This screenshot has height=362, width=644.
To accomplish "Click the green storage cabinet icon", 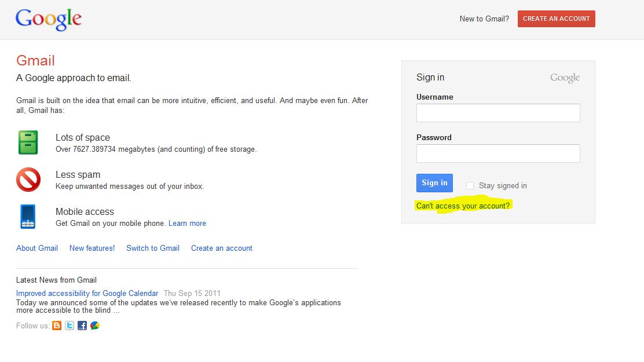I will [28, 142].
